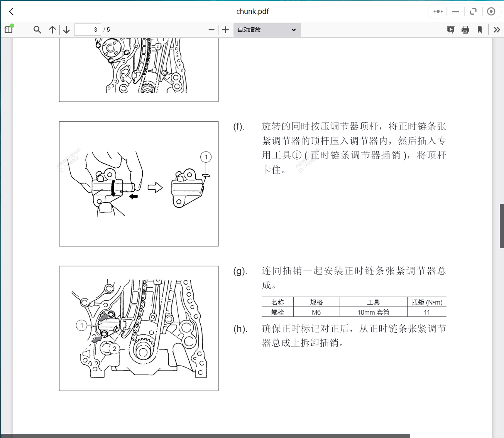504x438 pixels.
Task: Open the 自动缩放 zoom level dropdown
Action: tap(267, 30)
